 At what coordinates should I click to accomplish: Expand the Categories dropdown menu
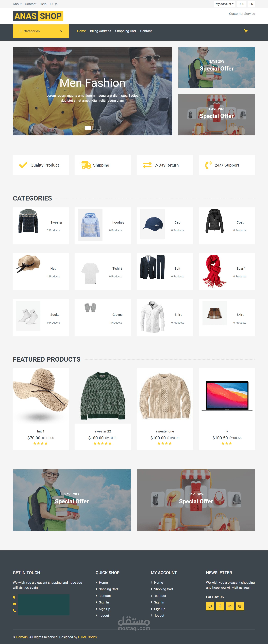coord(41,31)
